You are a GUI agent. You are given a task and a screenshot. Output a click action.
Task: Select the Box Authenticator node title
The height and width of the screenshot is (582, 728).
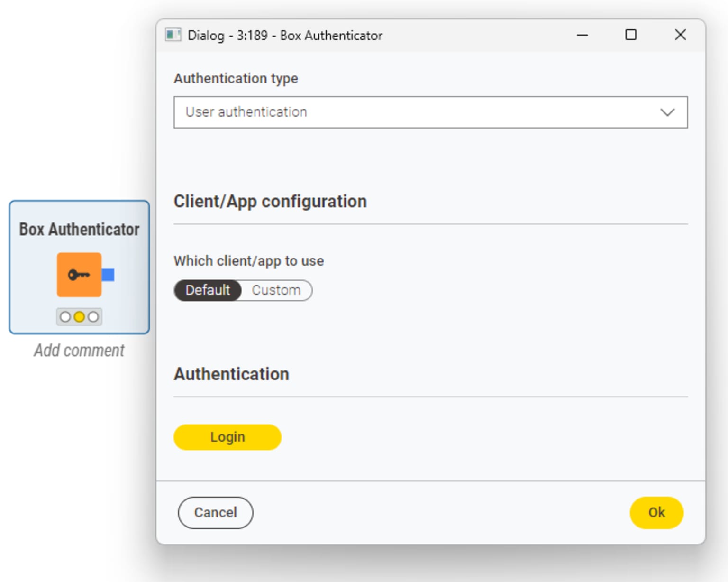tap(79, 230)
